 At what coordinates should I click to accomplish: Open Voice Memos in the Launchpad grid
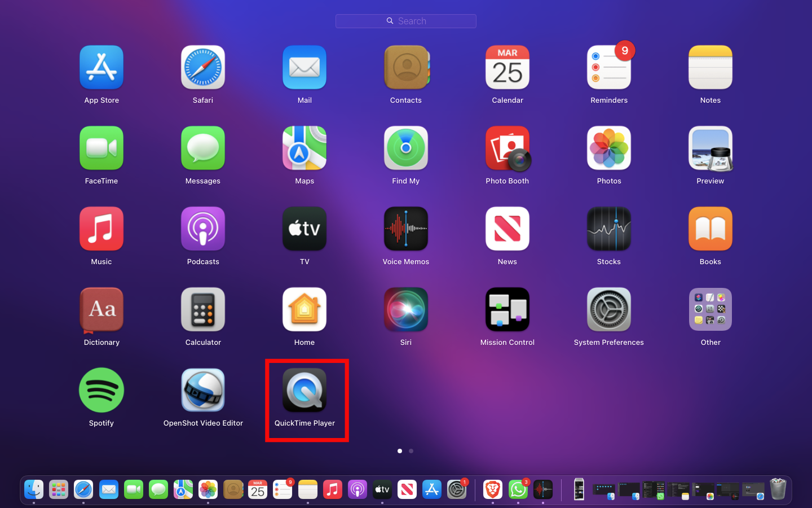(406, 229)
